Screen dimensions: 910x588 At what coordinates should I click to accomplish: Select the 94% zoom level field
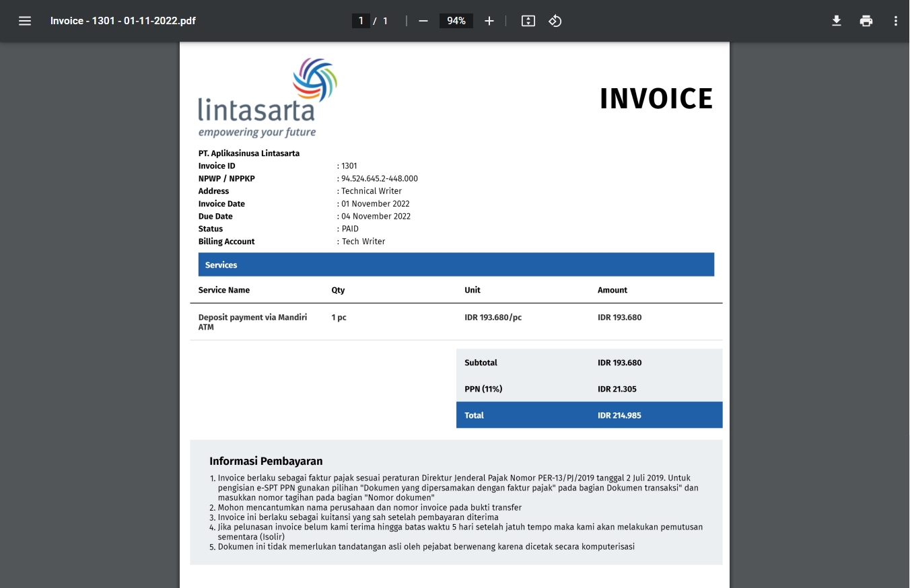click(x=456, y=21)
